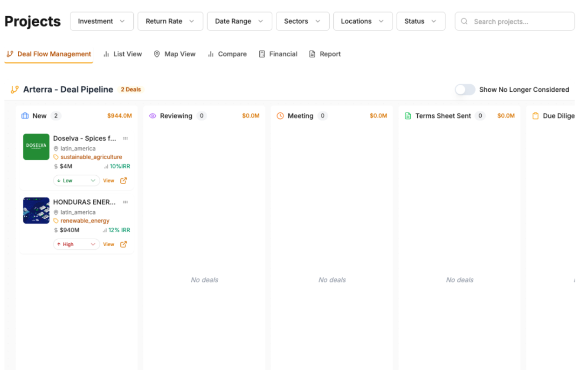
Task: Click the Deal Pipeline branch icon beside Arterra
Action: pos(15,90)
